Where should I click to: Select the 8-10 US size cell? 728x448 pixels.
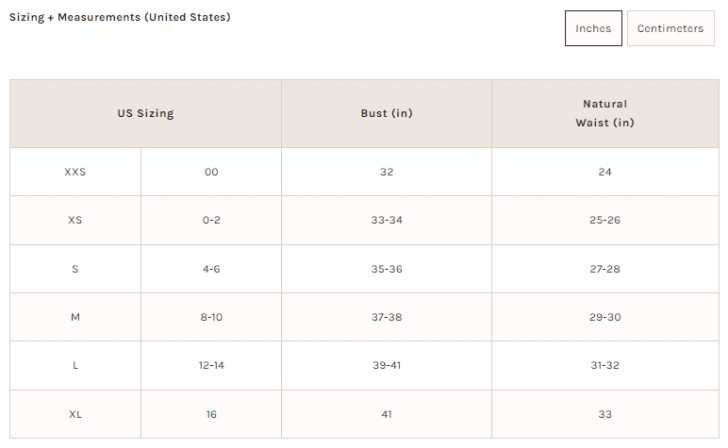click(x=211, y=317)
